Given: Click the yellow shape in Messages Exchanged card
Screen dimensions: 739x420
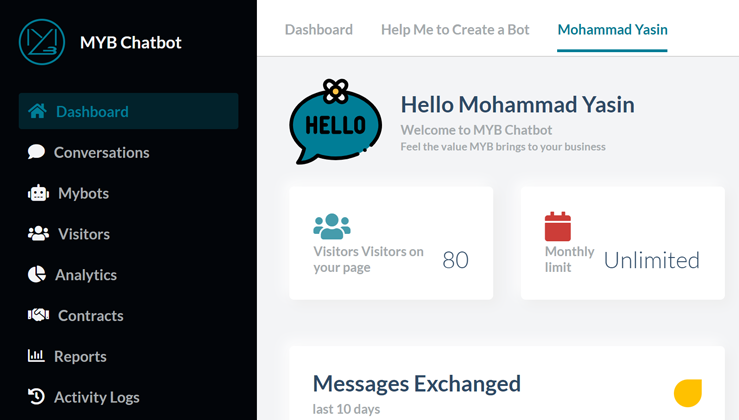Looking at the screenshot, I should (x=688, y=392).
